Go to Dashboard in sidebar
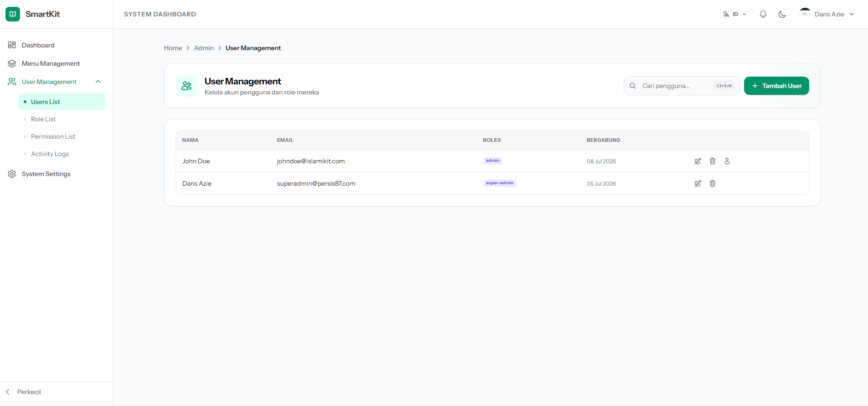 point(57,45)
